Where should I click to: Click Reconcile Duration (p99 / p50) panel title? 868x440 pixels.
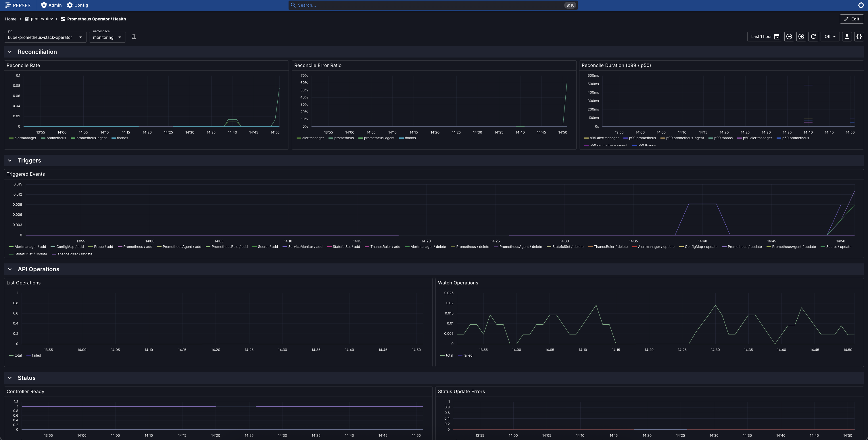click(616, 65)
